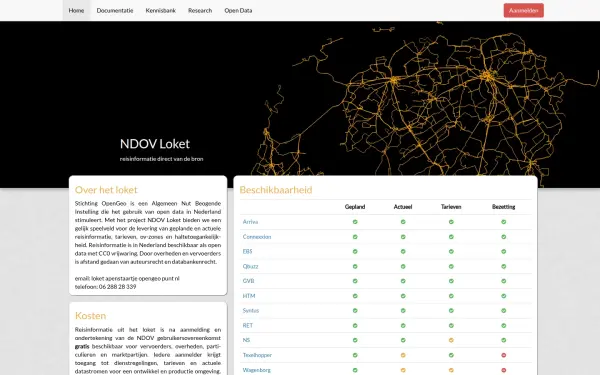Click Syntus Actueel status icon
600x375 pixels.
403,310
